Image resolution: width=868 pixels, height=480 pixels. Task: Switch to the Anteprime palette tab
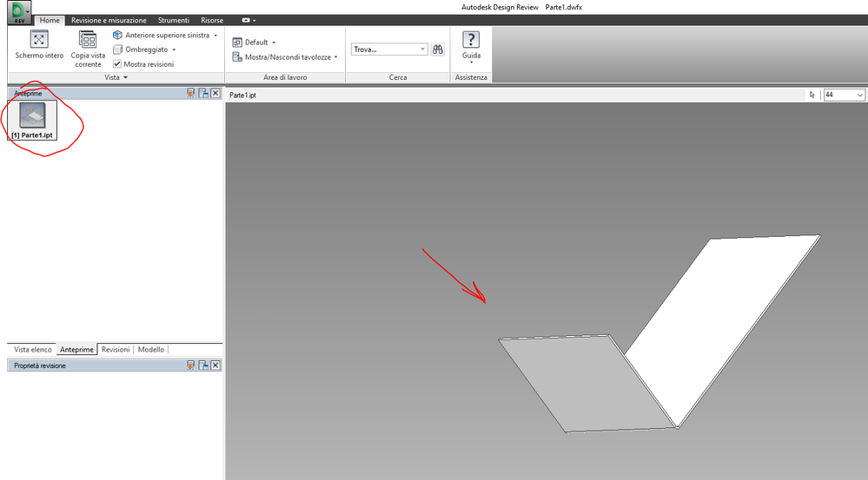76,350
